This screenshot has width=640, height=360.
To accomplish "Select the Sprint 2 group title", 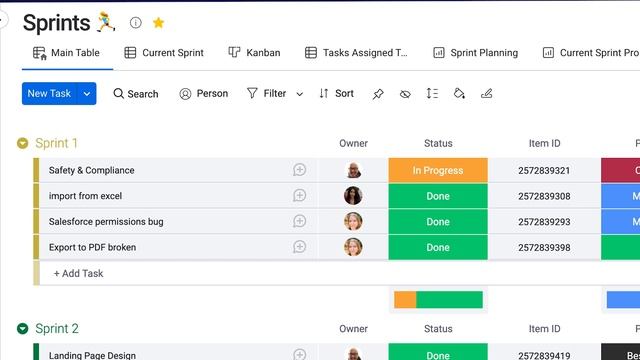I will point(57,329).
